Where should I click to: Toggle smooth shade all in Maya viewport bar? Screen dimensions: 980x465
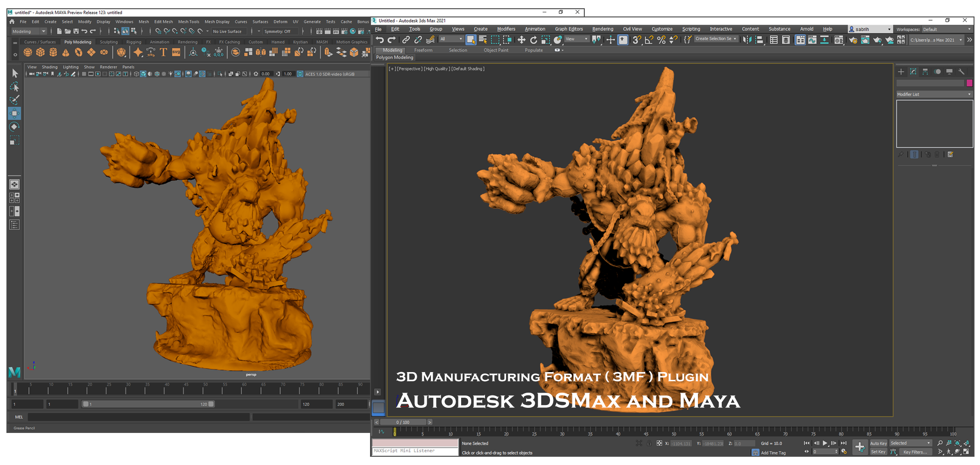tap(143, 74)
